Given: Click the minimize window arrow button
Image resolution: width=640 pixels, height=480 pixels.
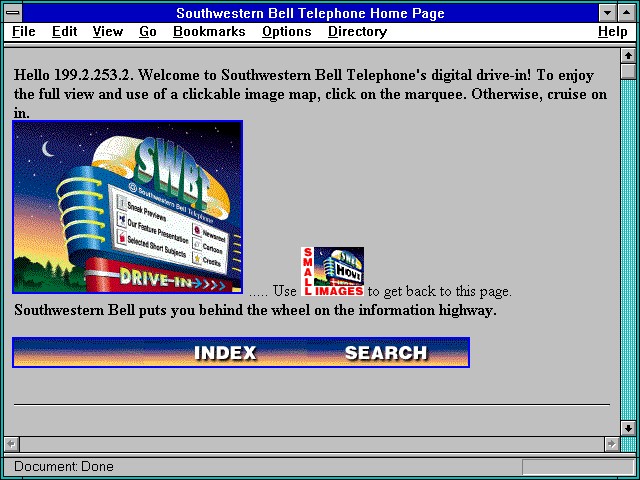Looking at the screenshot, I should [x=608, y=13].
